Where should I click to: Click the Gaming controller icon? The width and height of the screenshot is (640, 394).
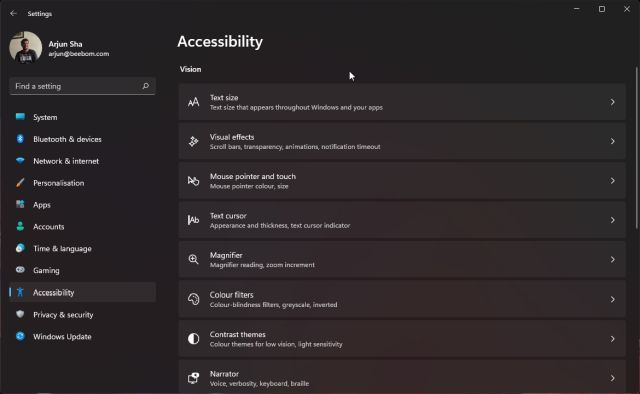(20, 270)
